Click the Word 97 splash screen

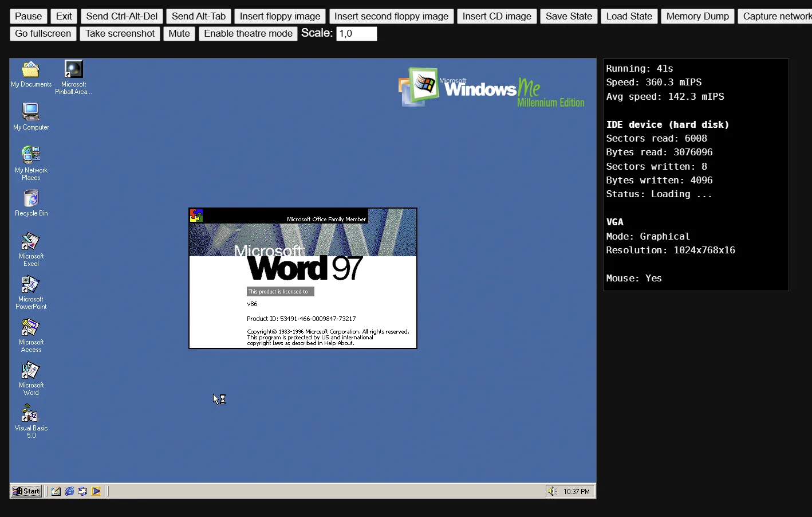tap(303, 278)
